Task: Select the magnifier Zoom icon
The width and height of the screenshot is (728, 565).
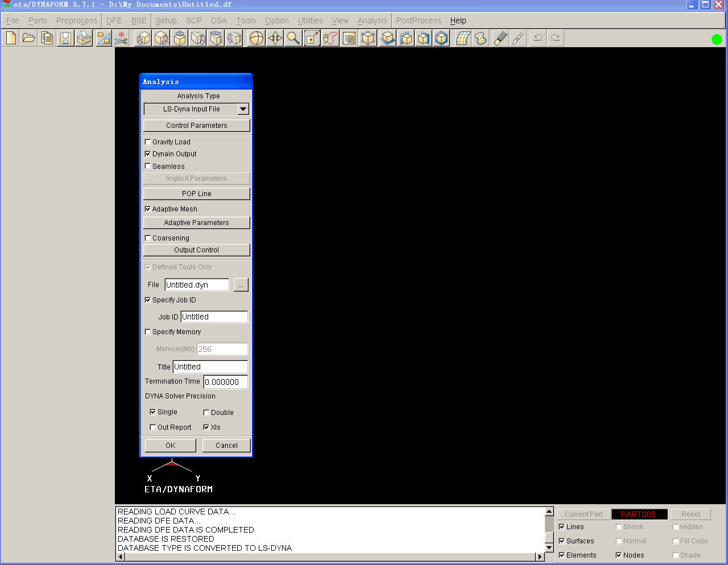Action: [x=293, y=38]
